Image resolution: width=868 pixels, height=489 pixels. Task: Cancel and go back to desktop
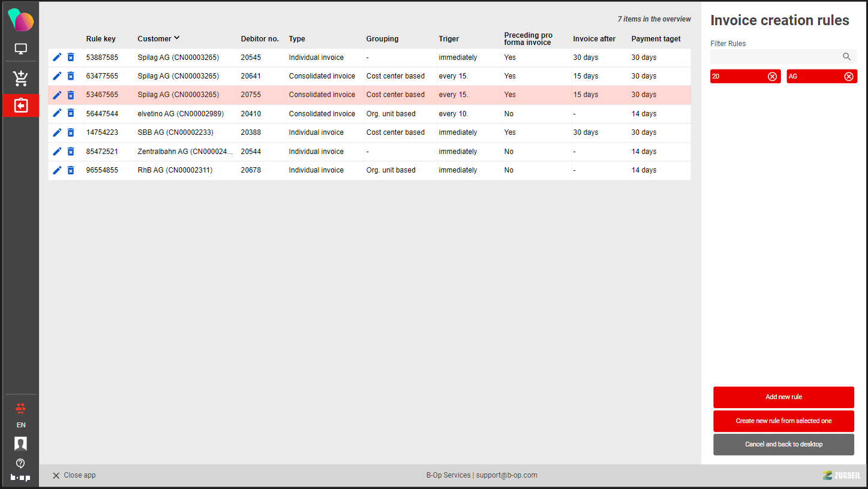click(783, 445)
